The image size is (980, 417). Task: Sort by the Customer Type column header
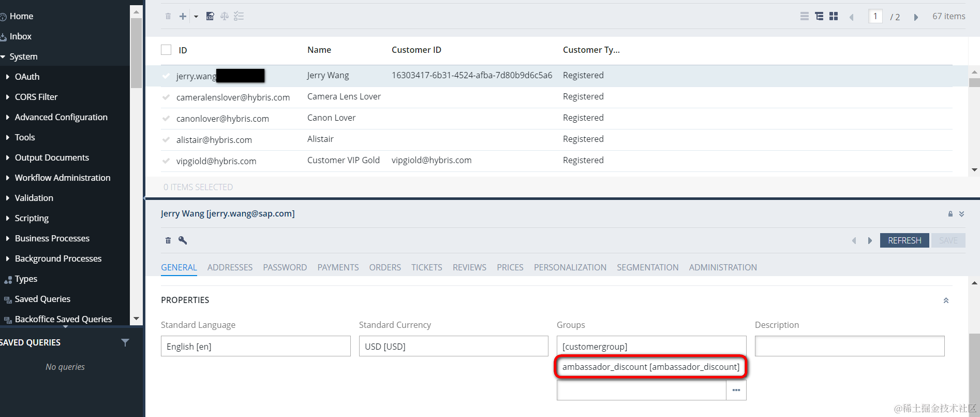click(591, 50)
